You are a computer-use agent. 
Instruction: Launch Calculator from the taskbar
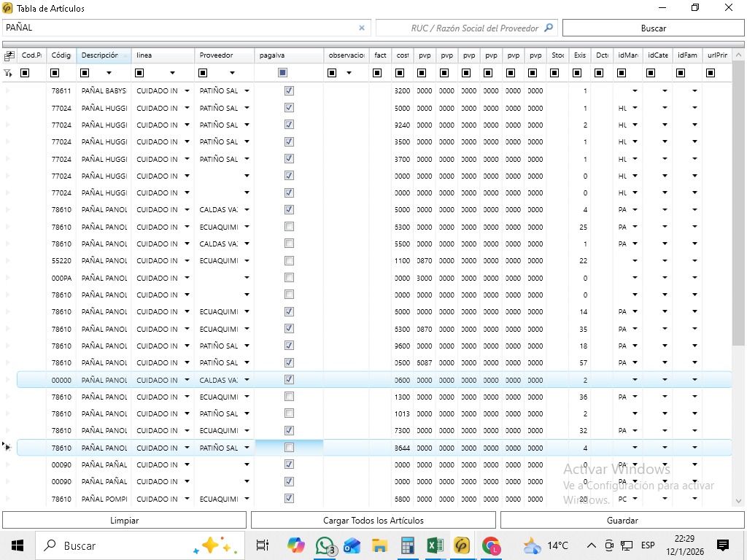click(408, 545)
